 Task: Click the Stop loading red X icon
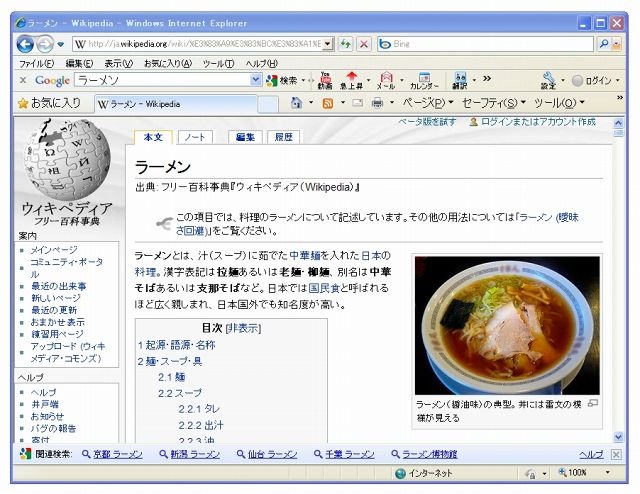pyautogui.click(x=364, y=44)
